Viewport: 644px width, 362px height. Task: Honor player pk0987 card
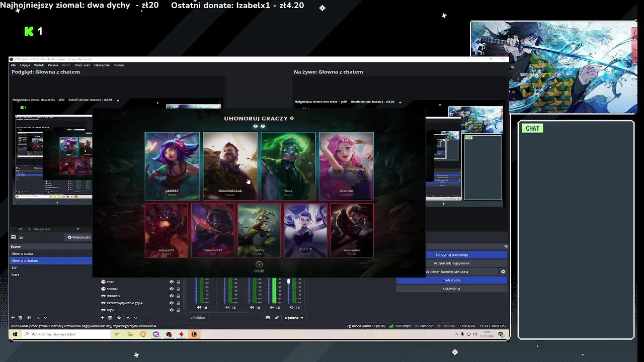(x=172, y=166)
